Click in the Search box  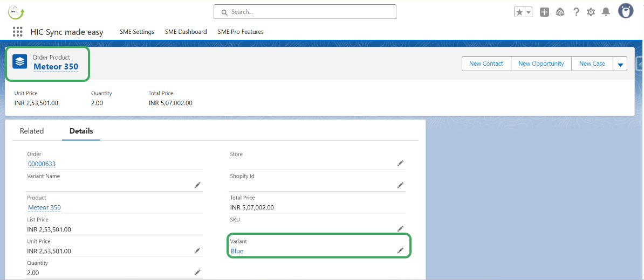pos(305,12)
